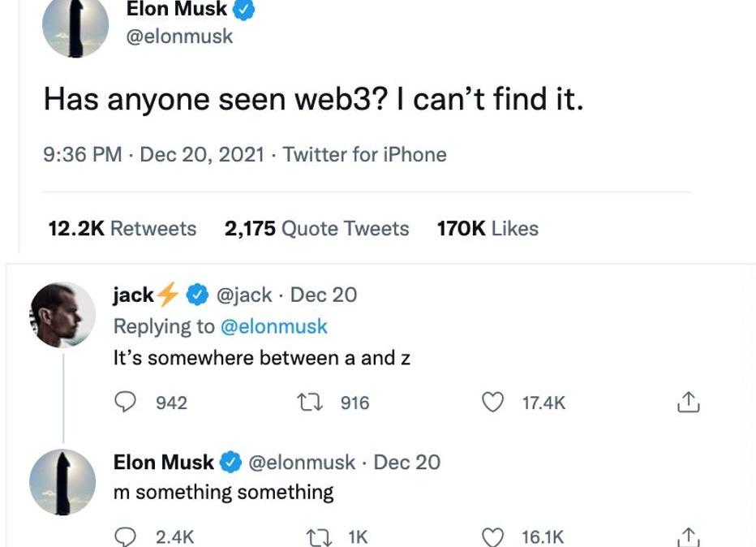Click the reply icon on jack's tweet
Viewport: 756px width, 547px height.
click(124, 403)
